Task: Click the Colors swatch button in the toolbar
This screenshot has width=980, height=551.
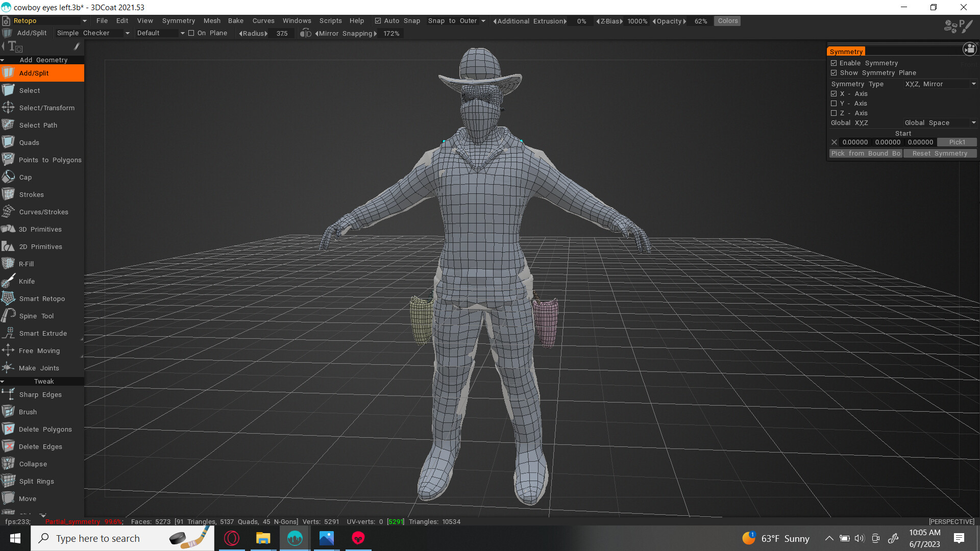Action: [x=727, y=20]
